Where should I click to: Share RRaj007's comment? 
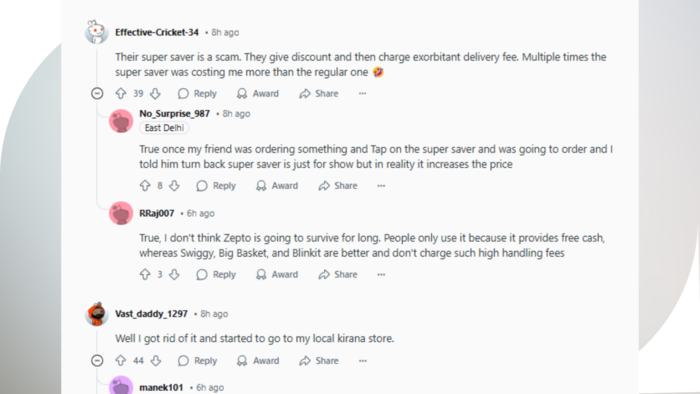[338, 274]
